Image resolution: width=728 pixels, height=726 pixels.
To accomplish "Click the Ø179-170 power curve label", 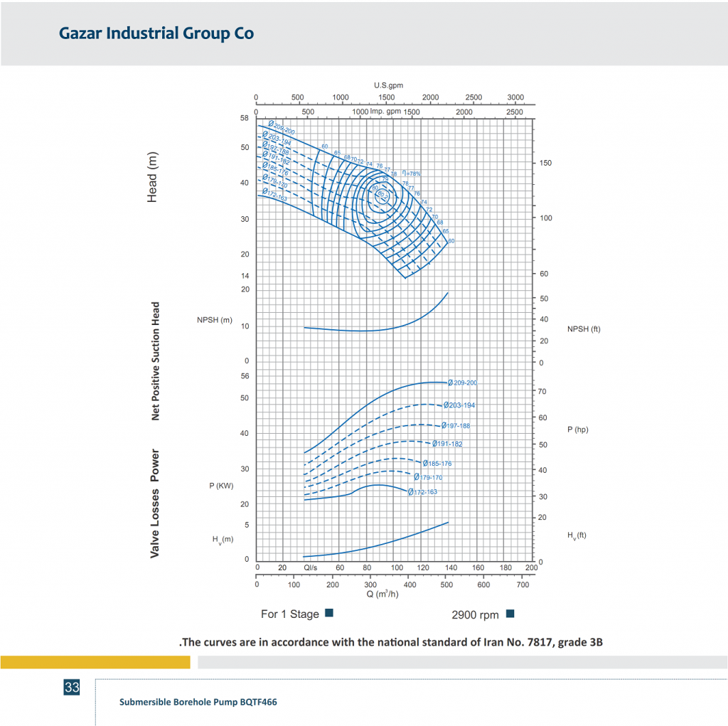I will [428, 477].
